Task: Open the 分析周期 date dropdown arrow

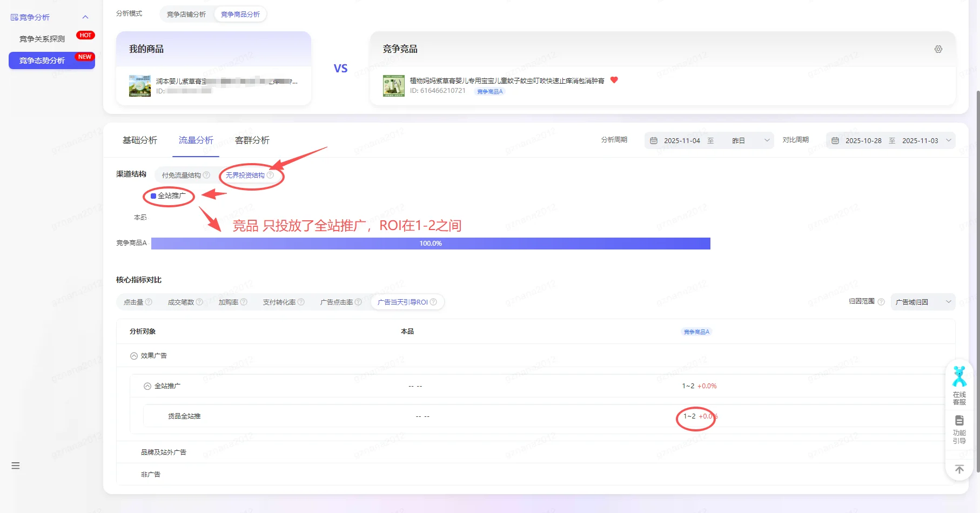Action: point(767,140)
